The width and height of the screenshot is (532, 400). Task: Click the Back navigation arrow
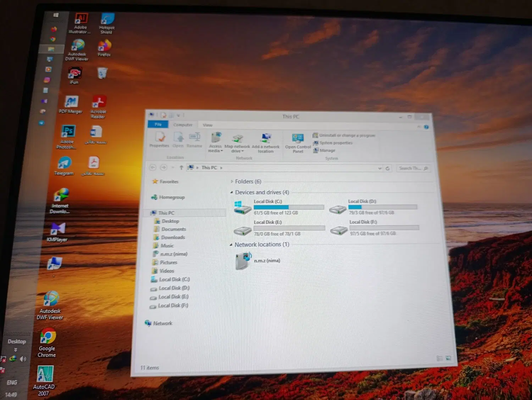point(153,167)
